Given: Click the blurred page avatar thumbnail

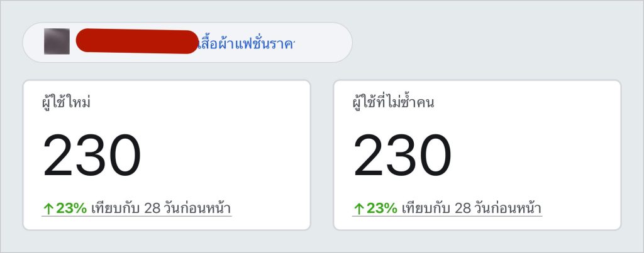Looking at the screenshot, I should 57,41.
